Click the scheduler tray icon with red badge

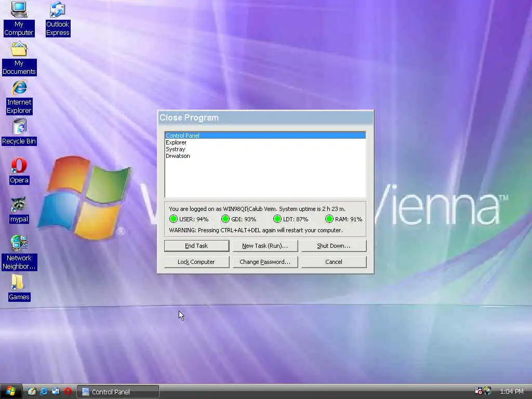[478, 391]
